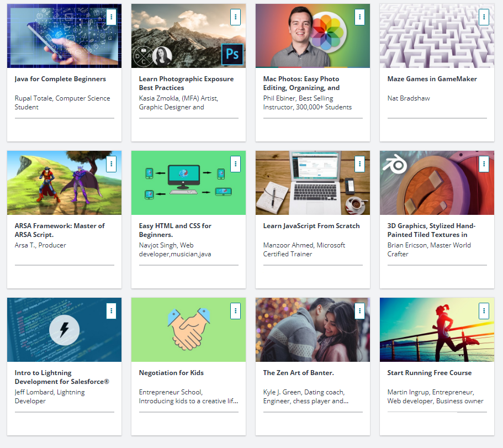Screen dimensions: 503x448
Task: Click three-dot icon on ARSA Framework card
Action: [x=111, y=164]
